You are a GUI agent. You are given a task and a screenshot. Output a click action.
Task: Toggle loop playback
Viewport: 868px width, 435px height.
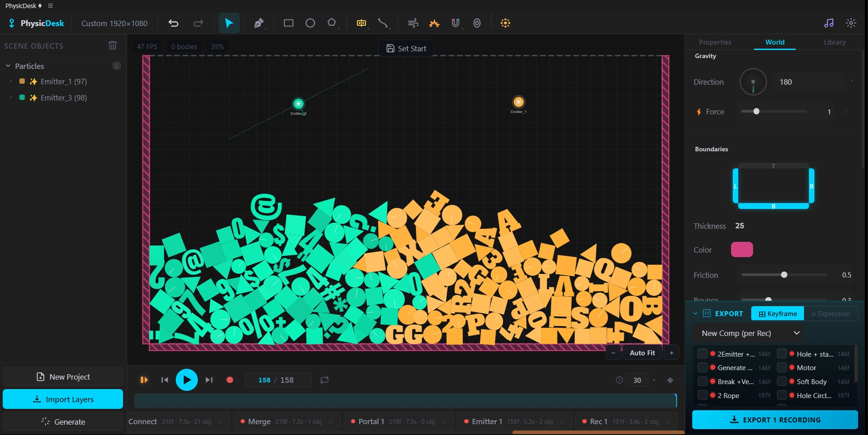[324, 380]
